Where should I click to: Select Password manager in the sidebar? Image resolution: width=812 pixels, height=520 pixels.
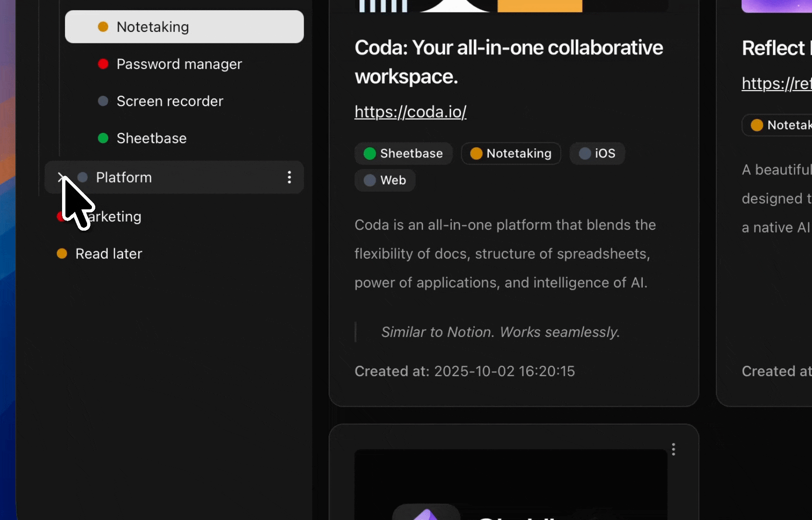tap(179, 64)
